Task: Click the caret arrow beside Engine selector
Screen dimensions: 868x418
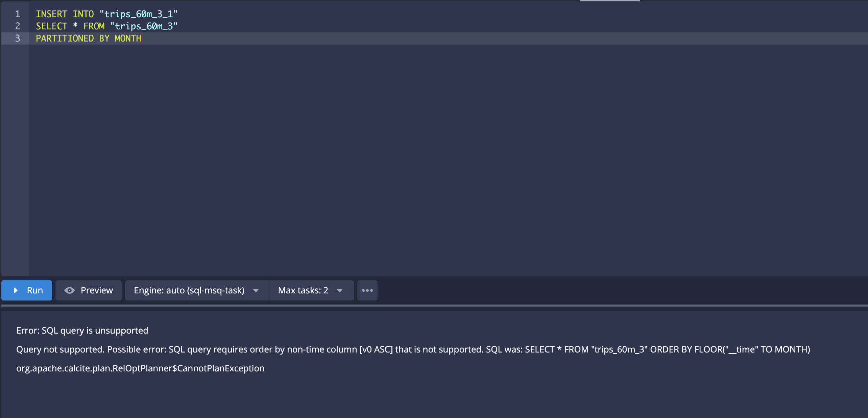Action: 256,290
